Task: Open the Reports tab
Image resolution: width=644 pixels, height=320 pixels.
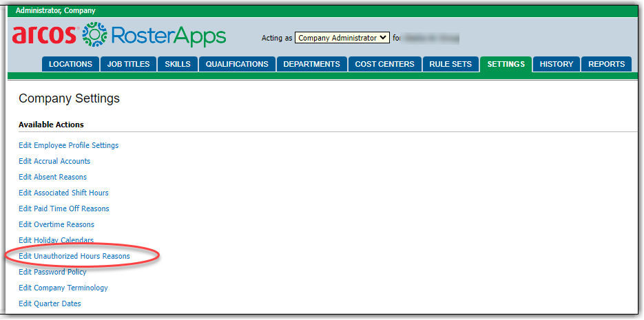Action: click(606, 64)
